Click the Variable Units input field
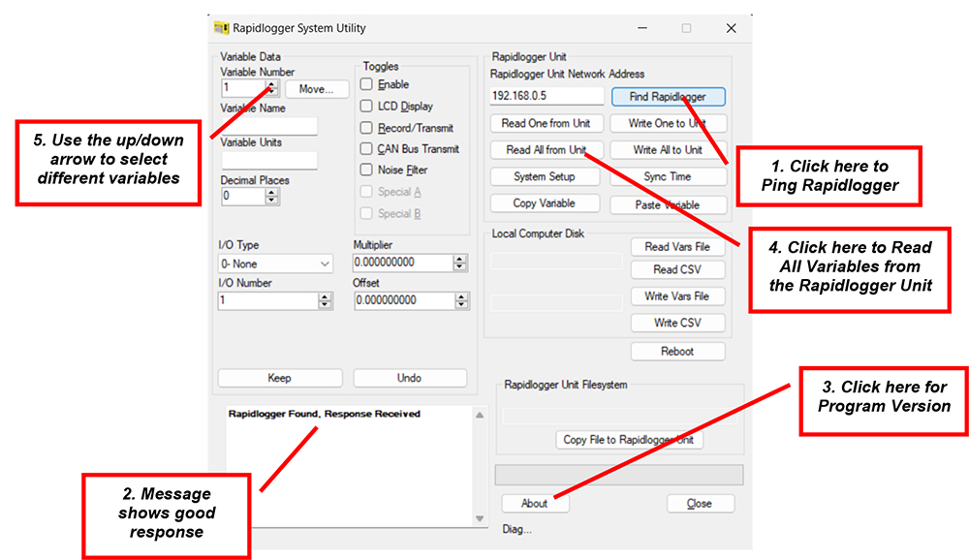969x560 pixels. (x=268, y=160)
